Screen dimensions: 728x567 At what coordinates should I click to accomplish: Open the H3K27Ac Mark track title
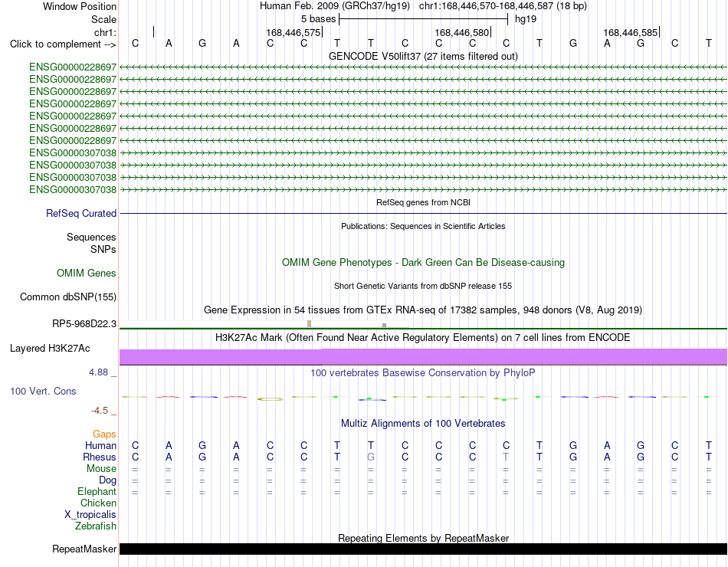click(423, 338)
